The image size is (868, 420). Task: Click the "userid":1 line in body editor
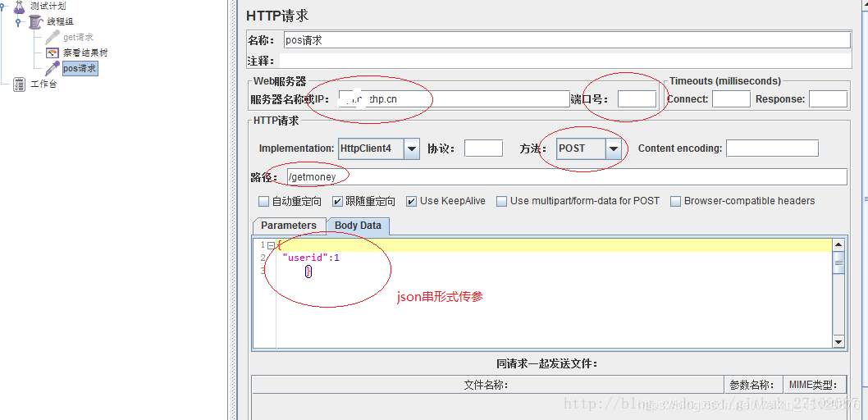click(310, 258)
